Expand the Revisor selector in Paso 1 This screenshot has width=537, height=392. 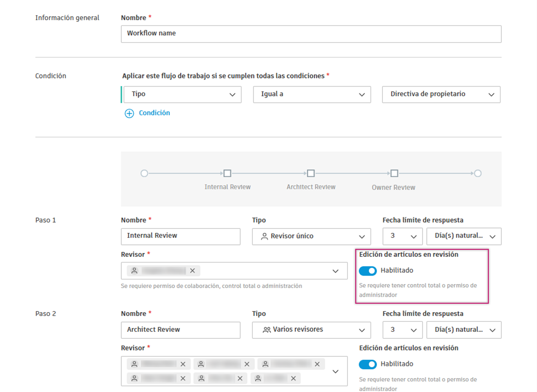(x=336, y=270)
